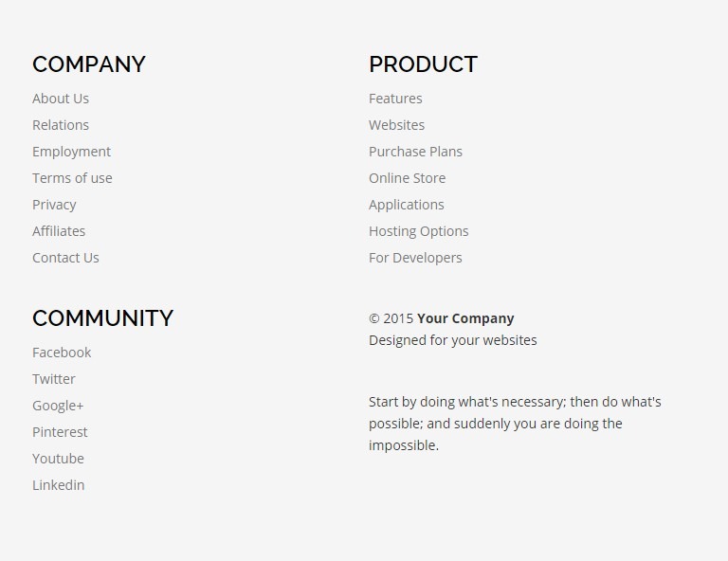Open the Youtube link
The height and width of the screenshot is (561, 728).
coord(58,459)
